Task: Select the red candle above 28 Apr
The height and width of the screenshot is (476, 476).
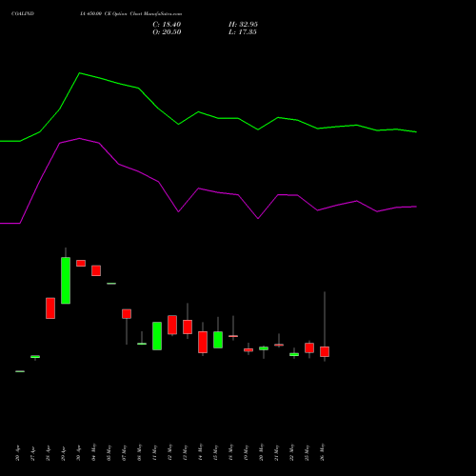Action: (x=50, y=308)
